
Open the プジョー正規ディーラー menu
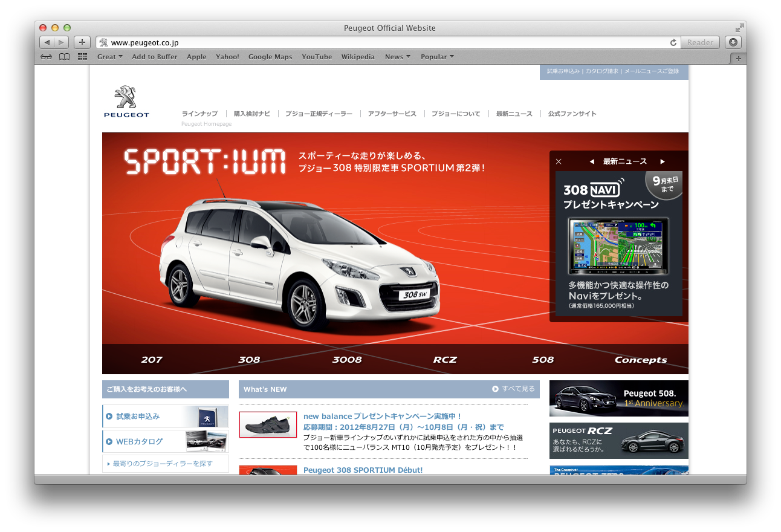pyautogui.click(x=319, y=114)
